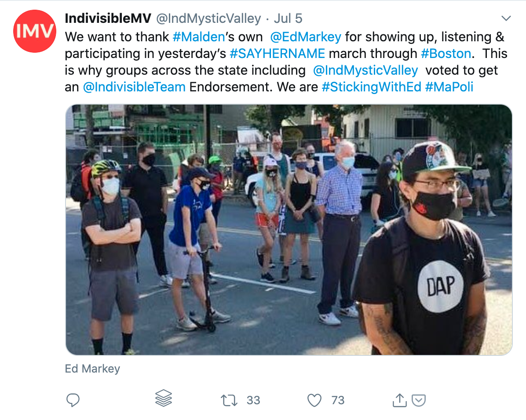
Task: Click the reply speech bubble icon
Action: [x=73, y=400]
